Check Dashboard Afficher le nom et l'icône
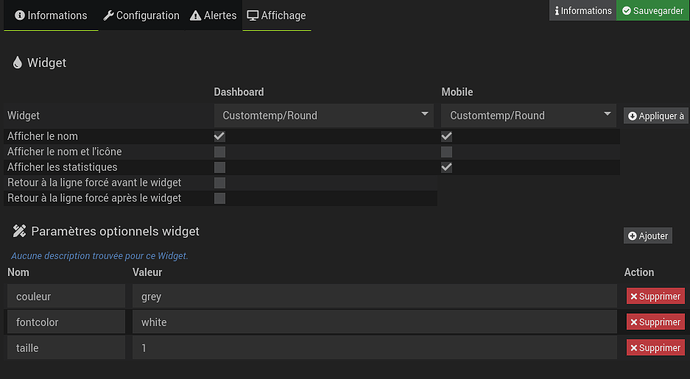Viewport: 690px width, 379px height. coord(220,152)
